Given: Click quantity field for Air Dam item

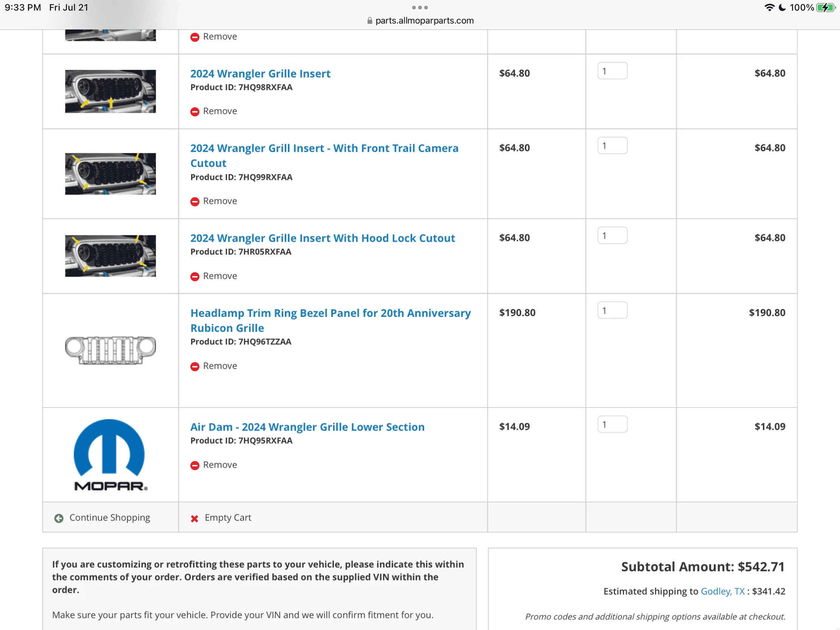Looking at the screenshot, I should [612, 425].
